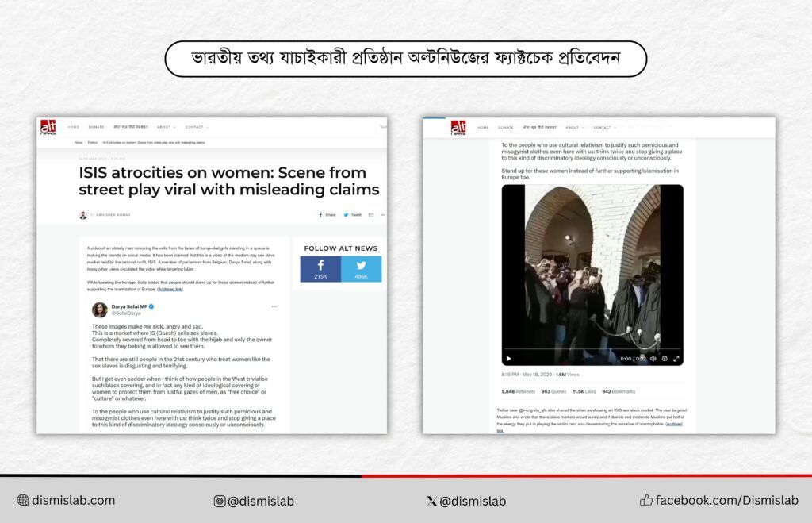812x523 pixels.
Task: Click the Alt News logo in left screenshot
Action: point(48,127)
